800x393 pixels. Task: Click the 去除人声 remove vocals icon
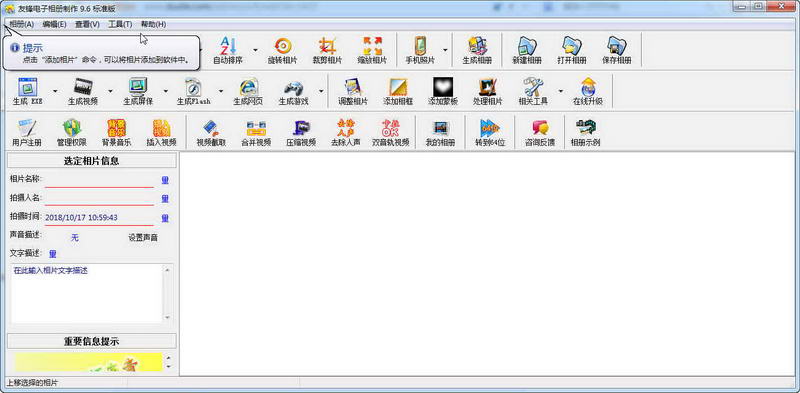click(345, 133)
